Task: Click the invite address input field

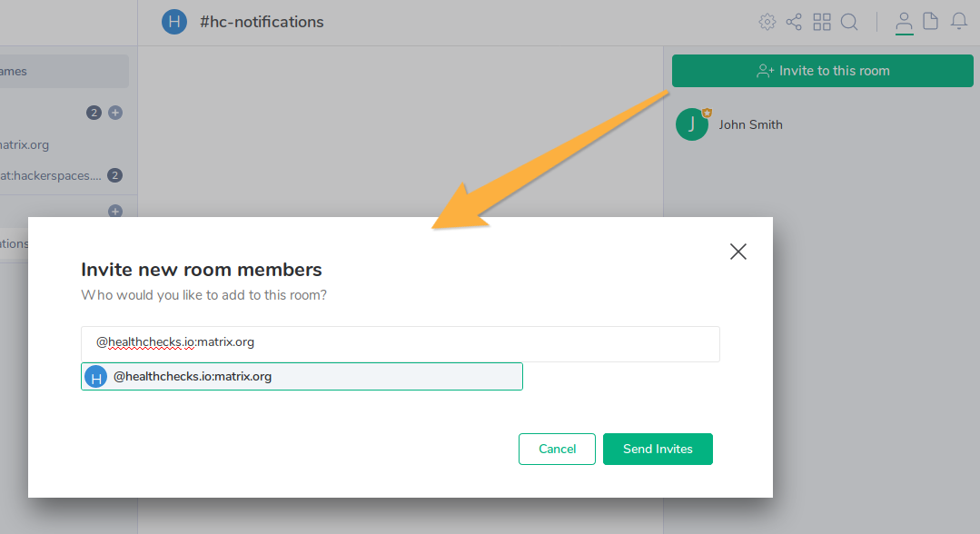Action: (400, 343)
